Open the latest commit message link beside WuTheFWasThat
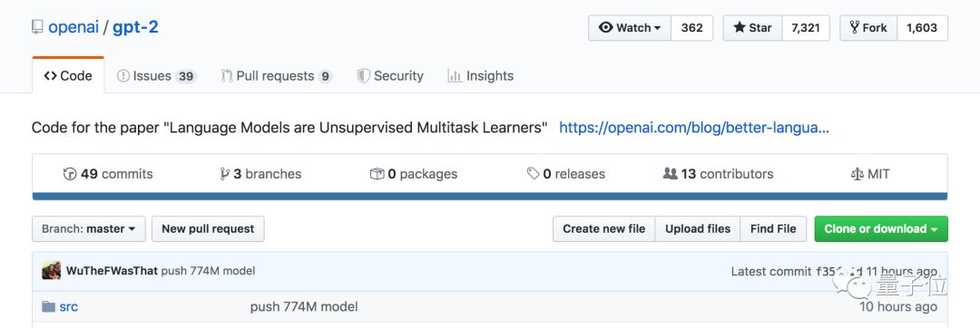980x328 pixels. click(208, 271)
